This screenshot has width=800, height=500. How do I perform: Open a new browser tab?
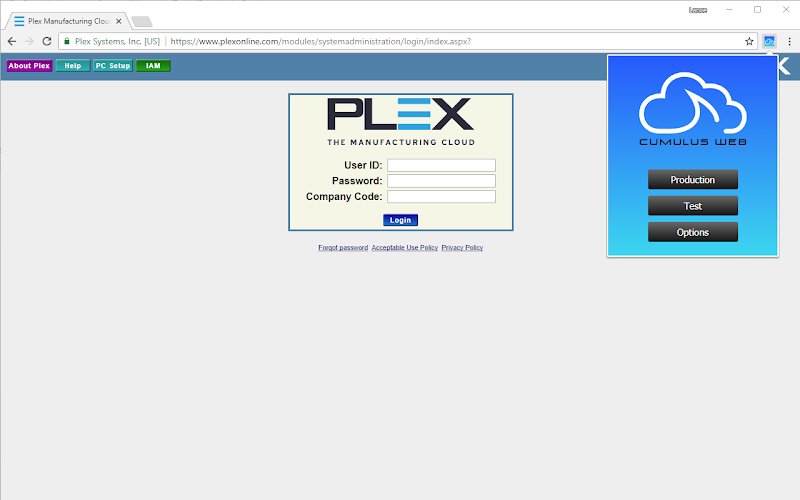coord(141,21)
